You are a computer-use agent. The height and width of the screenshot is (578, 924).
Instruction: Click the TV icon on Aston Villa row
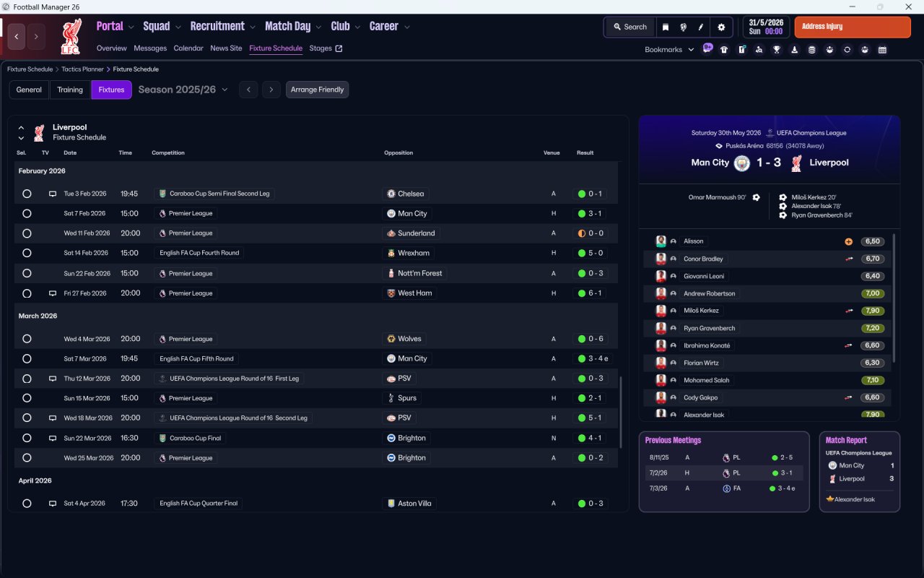53,504
